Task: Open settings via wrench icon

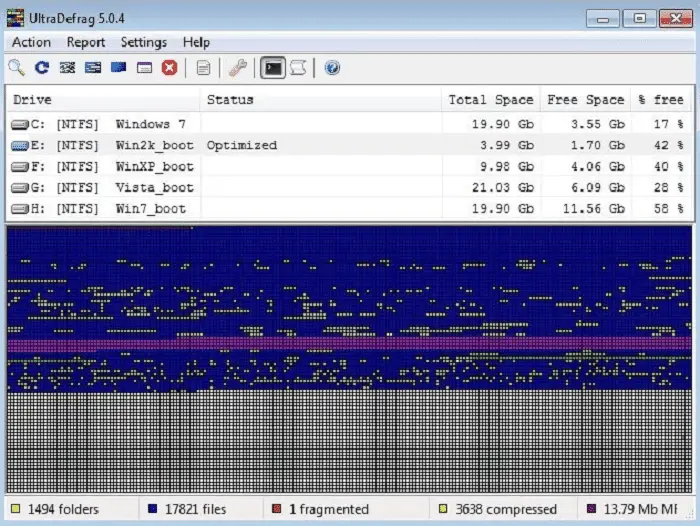Action: point(238,68)
